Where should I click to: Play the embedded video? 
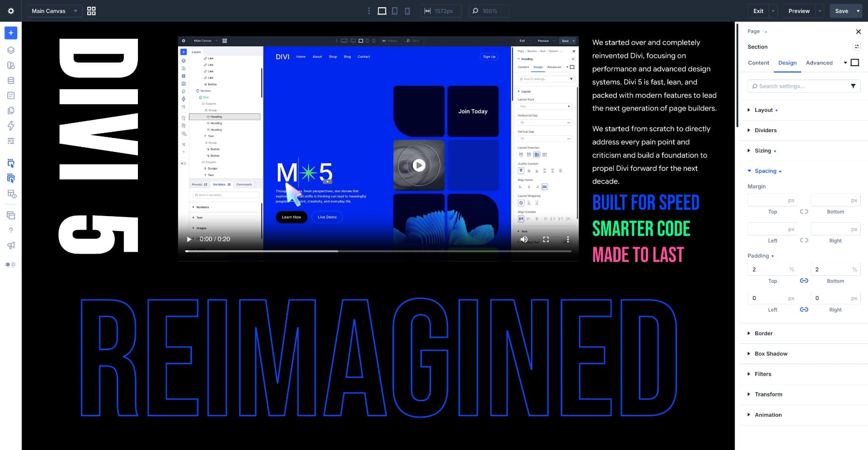click(189, 239)
